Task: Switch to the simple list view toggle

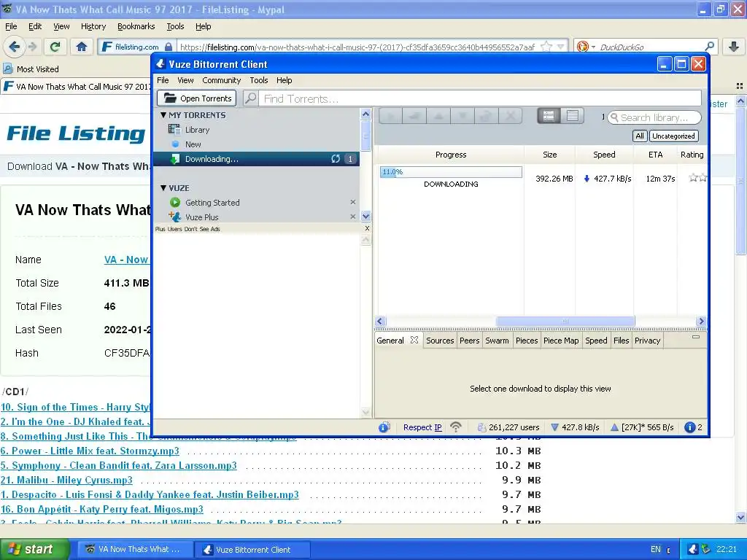Action: click(x=572, y=116)
